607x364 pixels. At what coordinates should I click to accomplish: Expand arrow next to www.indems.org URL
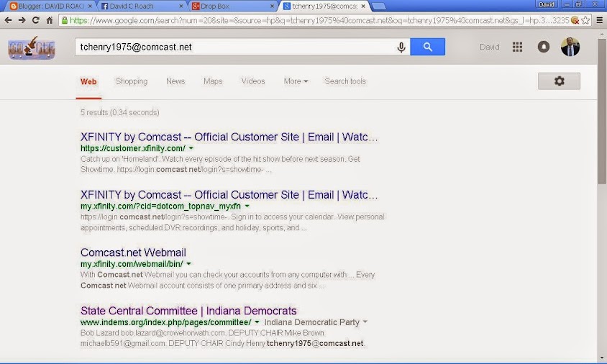coord(257,322)
